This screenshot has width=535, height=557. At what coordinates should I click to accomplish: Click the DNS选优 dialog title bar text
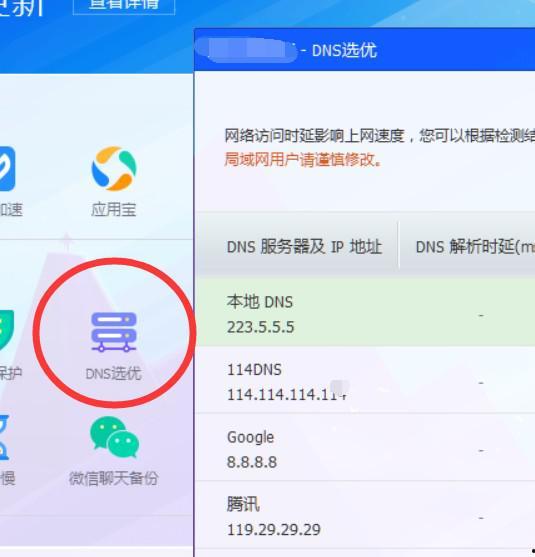coord(344,50)
